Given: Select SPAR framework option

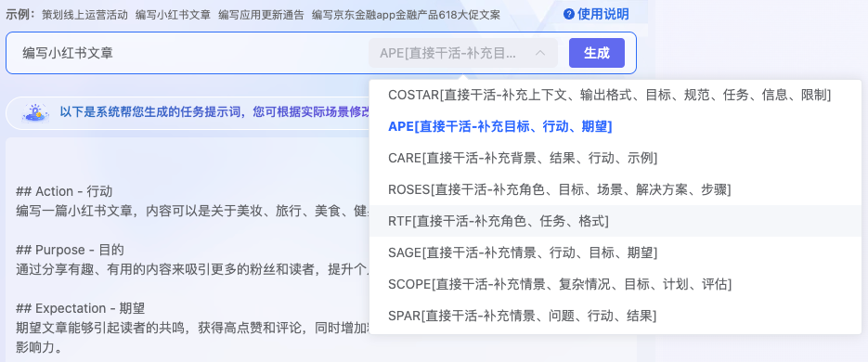Looking at the screenshot, I should tap(615, 317).
